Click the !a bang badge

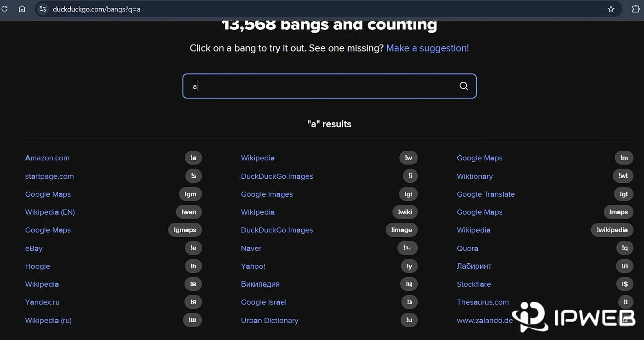[x=193, y=158]
